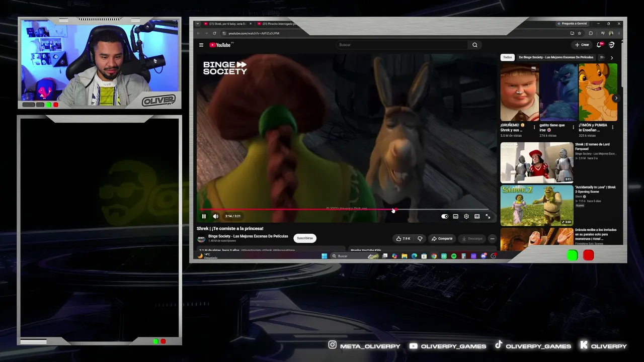Mute the video volume speaker icon
Image resolution: width=644 pixels, height=362 pixels.
pyautogui.click(x=215, y=216)
